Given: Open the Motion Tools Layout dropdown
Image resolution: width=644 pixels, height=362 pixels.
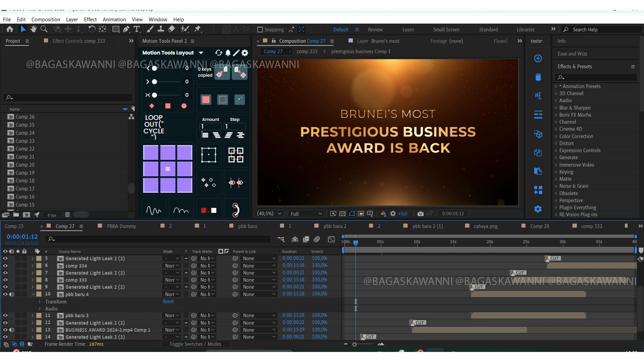Looking at the screenshot, I should click(x=201, y=53).
